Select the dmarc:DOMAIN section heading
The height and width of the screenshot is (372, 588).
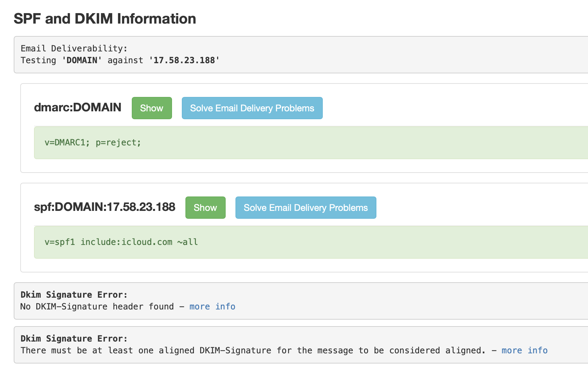click(78, 107)
